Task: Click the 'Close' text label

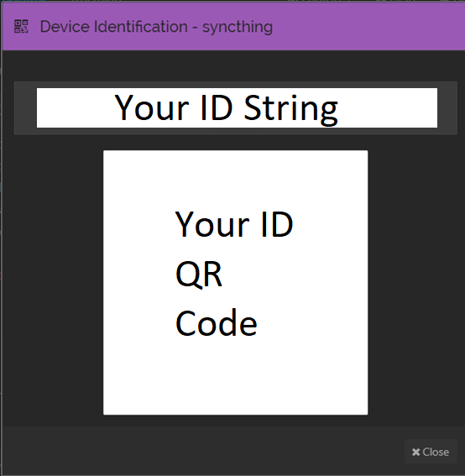Action: tap(436, 452)
